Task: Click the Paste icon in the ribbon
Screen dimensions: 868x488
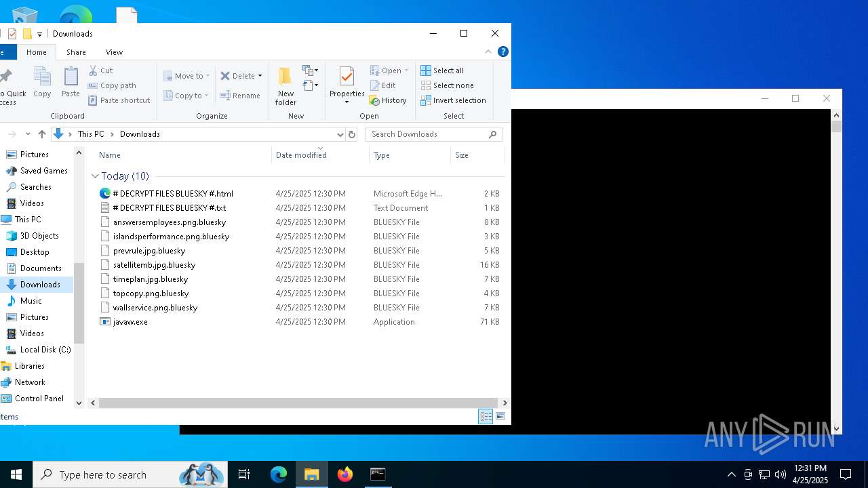Action: (71, 83)
